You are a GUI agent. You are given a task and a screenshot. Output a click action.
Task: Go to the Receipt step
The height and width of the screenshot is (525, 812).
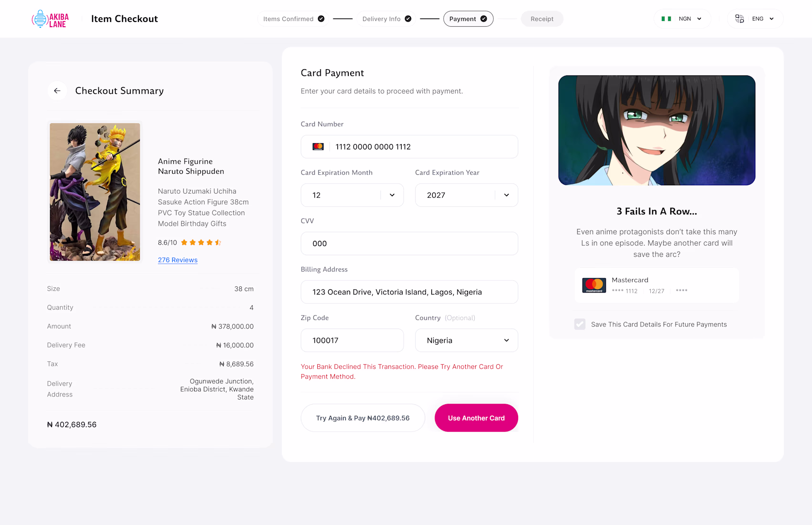click(542, 19)
